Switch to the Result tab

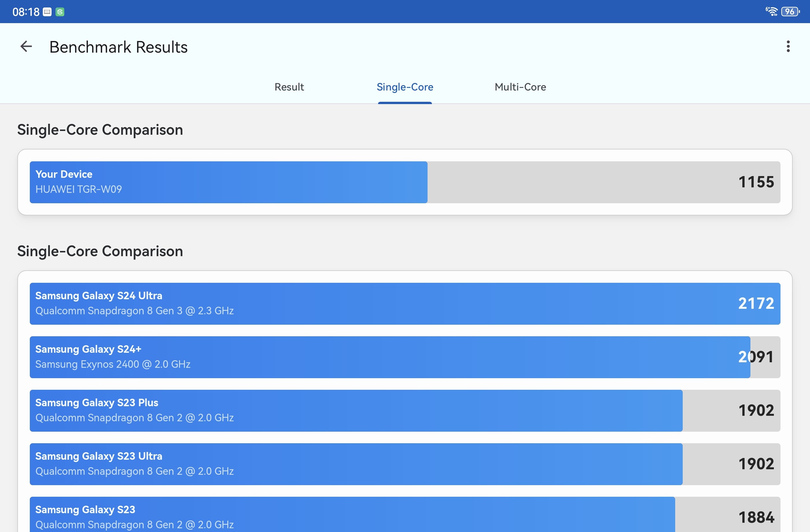click(x=289, y=87)
